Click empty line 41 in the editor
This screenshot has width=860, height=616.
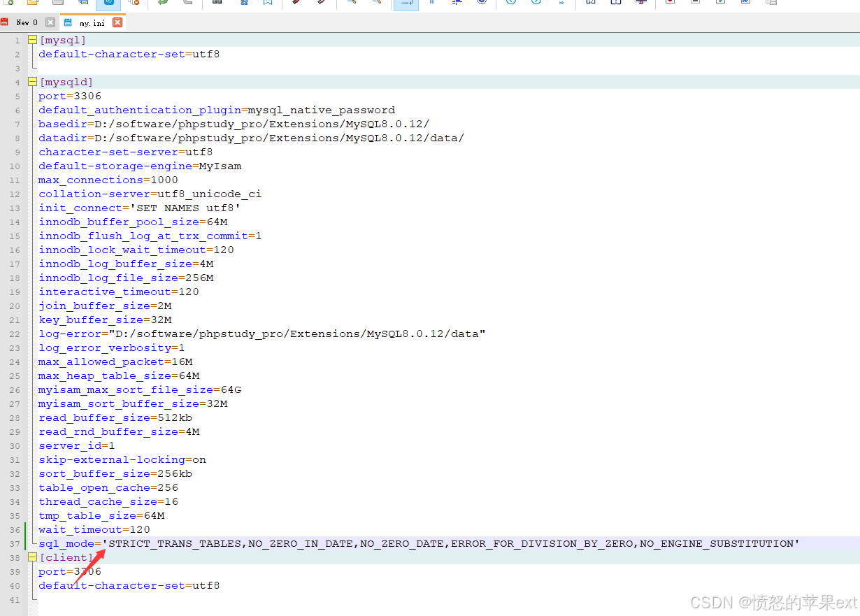[x=447, y=599]
